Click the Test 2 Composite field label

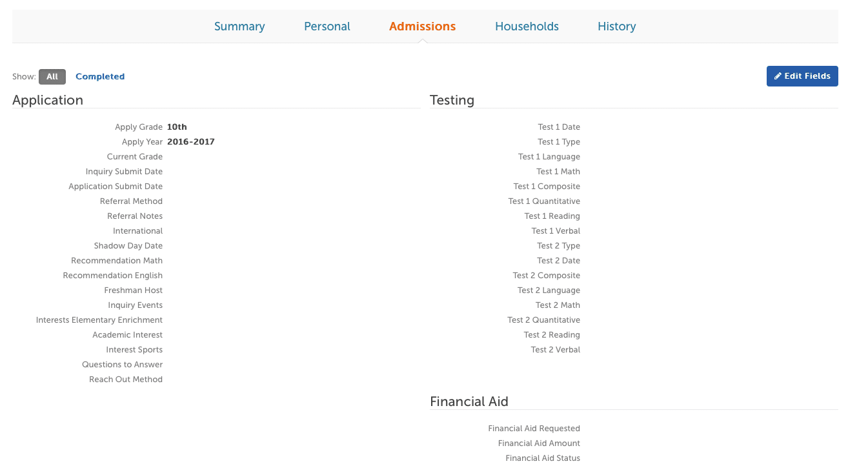(547, 276)
